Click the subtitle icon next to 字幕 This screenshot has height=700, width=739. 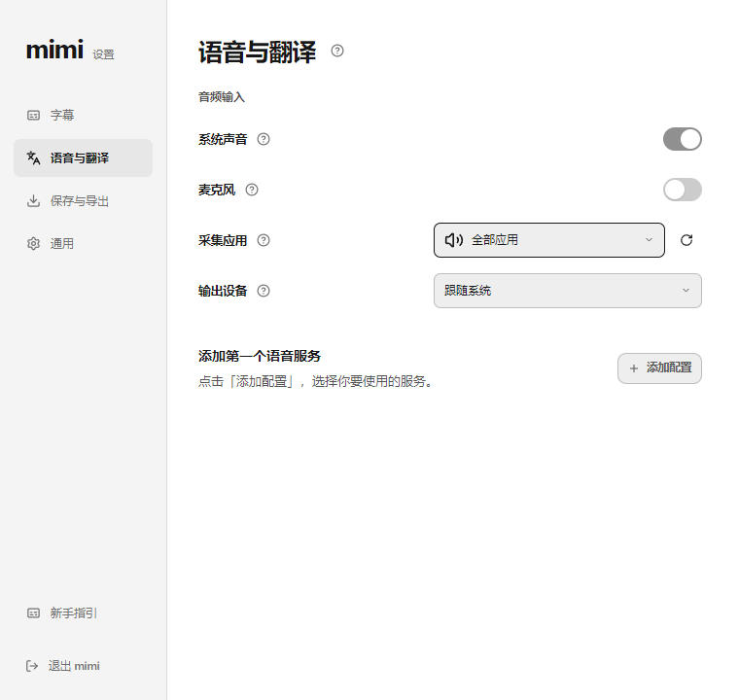[33, 115]
